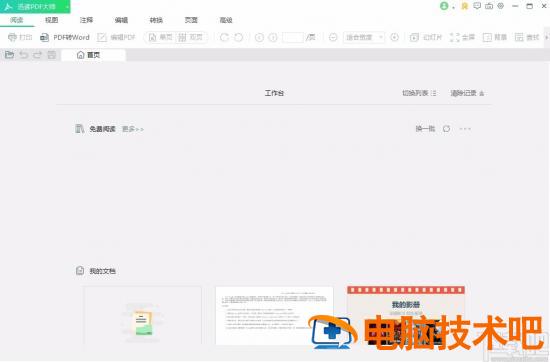Click the toolbox icon in title bar

point(489,6)
